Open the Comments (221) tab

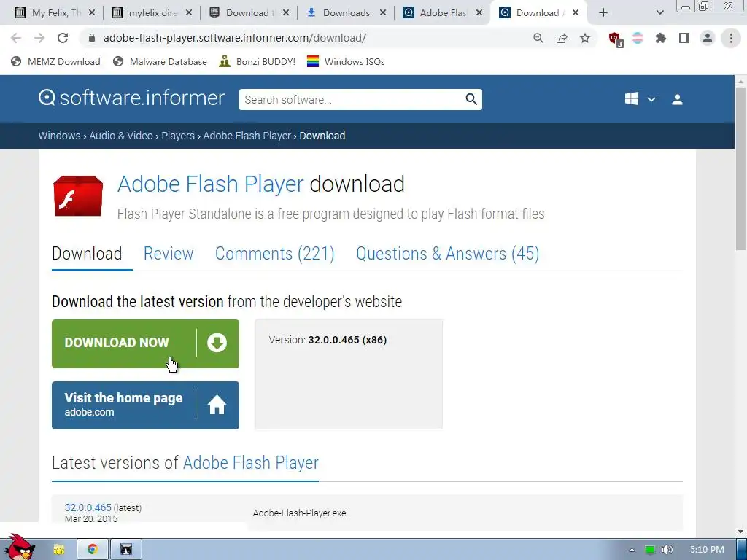pyautogui.click(x=275, y=253)
